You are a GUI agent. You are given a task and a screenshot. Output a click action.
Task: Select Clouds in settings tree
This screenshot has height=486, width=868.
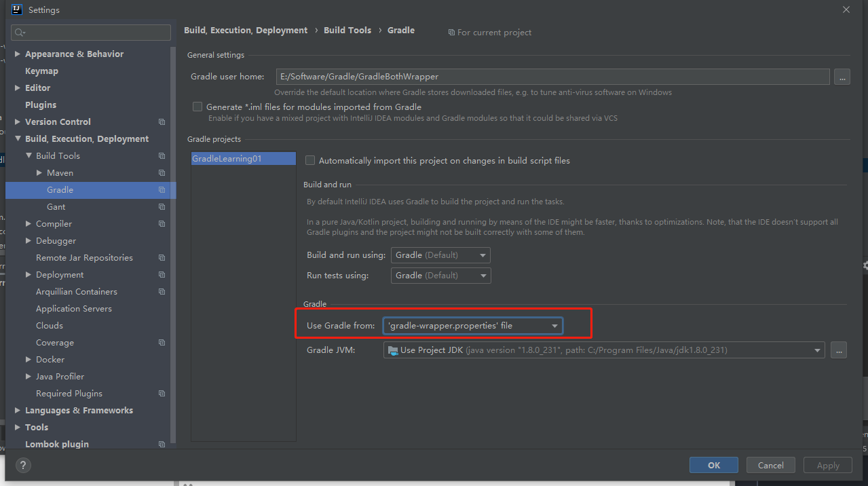(50, 326)
